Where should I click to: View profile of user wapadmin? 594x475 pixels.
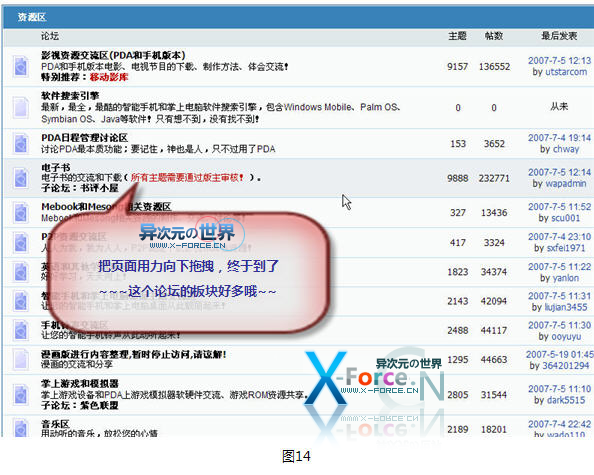[566, 184]
